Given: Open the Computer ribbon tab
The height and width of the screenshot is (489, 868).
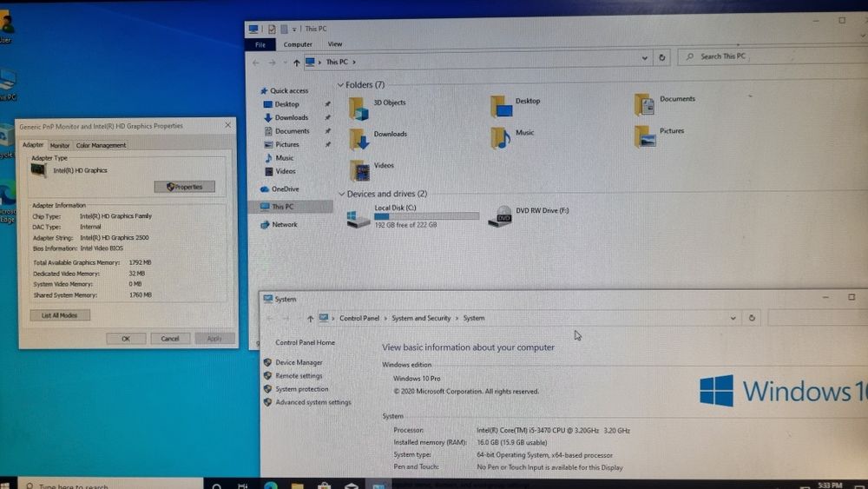Looking at the screenshot, I should 298,44.
